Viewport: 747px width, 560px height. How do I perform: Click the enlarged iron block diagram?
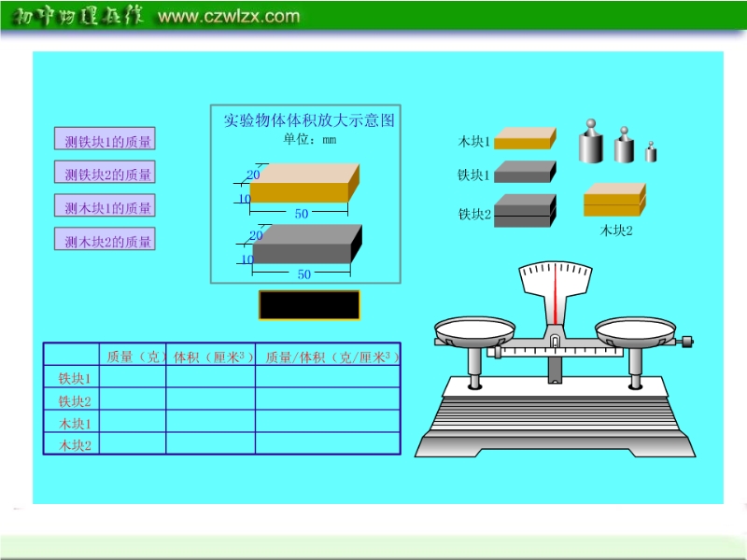click(x=307, y=244)
